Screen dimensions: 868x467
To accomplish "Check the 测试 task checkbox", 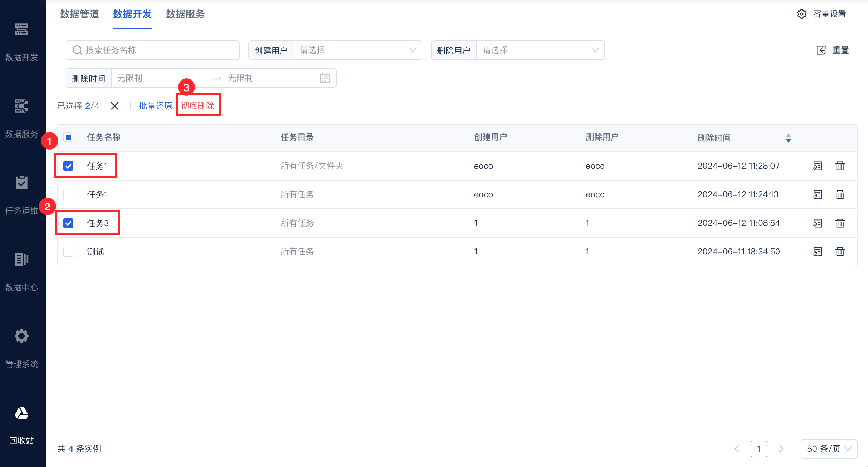I will tap(68, 251).
